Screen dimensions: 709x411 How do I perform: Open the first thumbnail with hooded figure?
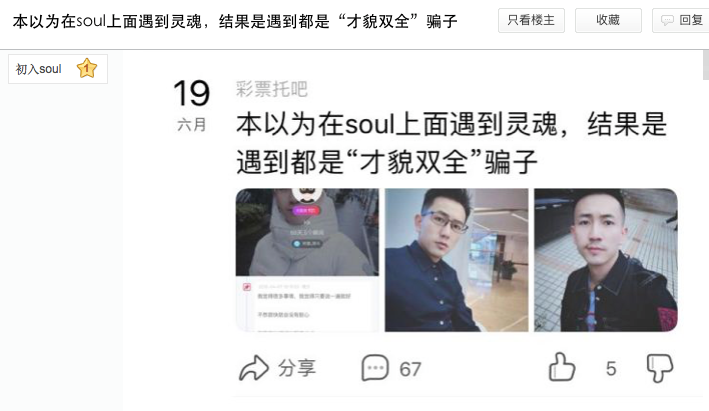(x=307, y=260)
